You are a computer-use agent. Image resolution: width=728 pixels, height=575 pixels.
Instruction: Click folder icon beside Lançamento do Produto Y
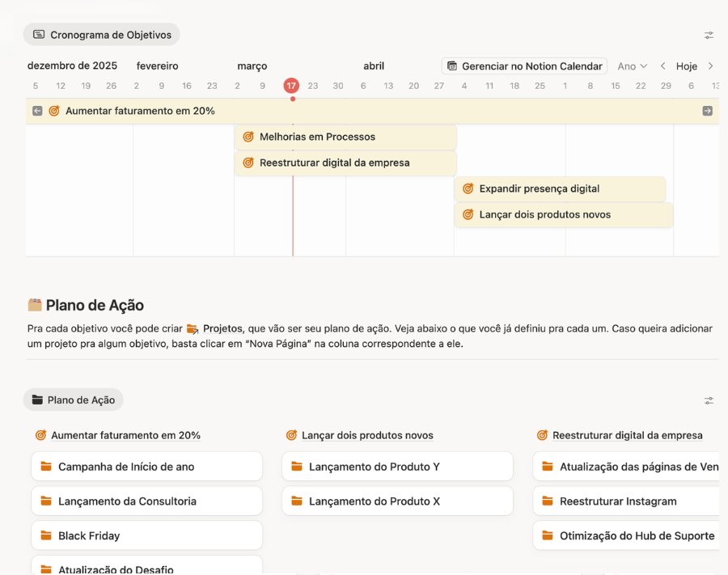[297, 467]
